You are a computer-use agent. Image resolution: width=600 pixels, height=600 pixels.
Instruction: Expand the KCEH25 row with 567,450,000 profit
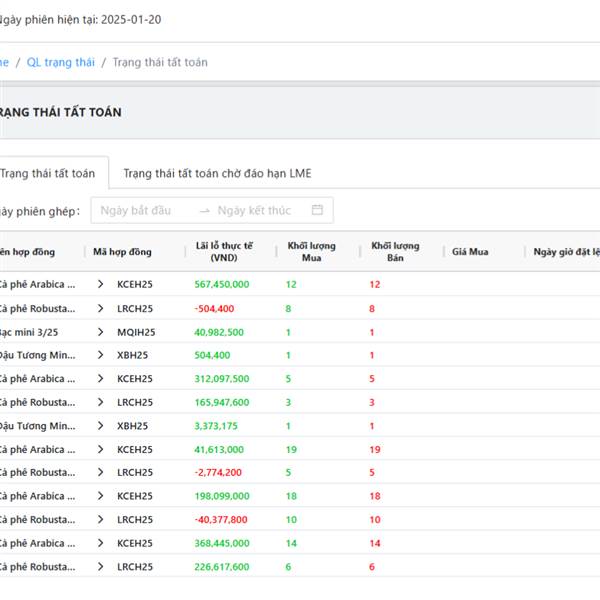click(100, 284)
